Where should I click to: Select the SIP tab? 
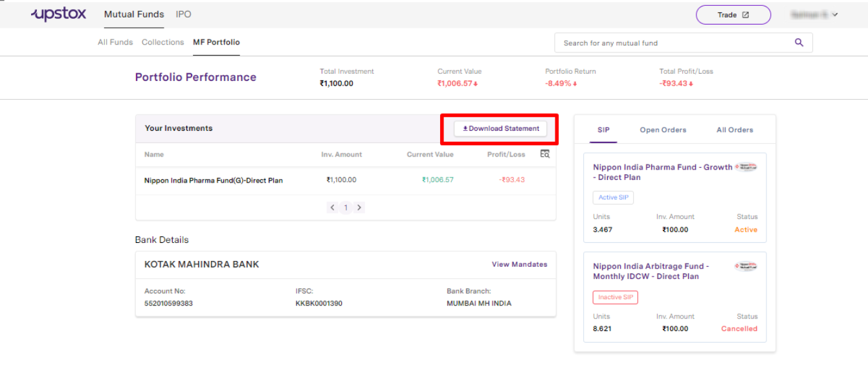pyautogui.click(x=603, y=130)
